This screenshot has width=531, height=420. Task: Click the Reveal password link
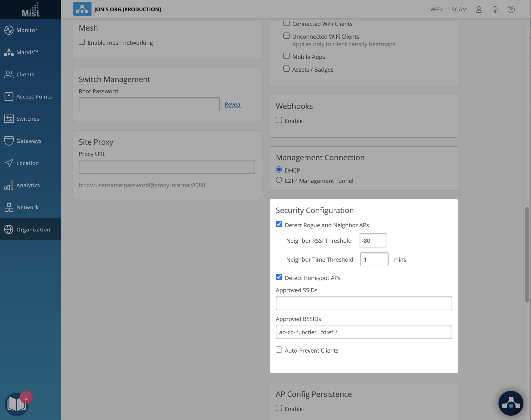(233, 104)
